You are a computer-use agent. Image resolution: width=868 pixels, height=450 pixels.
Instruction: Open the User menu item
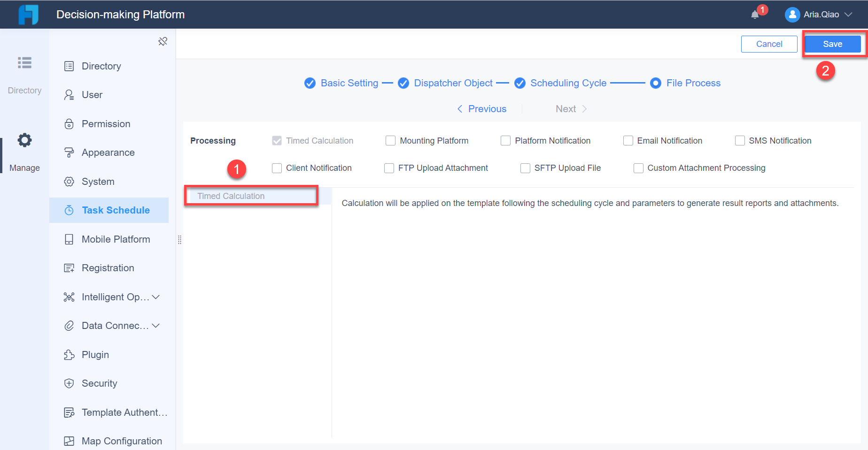pos(109,95)
